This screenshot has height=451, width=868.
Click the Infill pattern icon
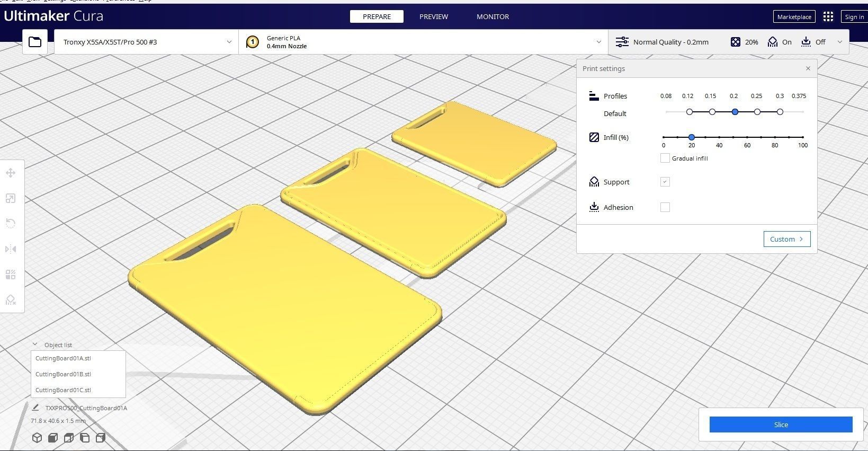(594, 137)
